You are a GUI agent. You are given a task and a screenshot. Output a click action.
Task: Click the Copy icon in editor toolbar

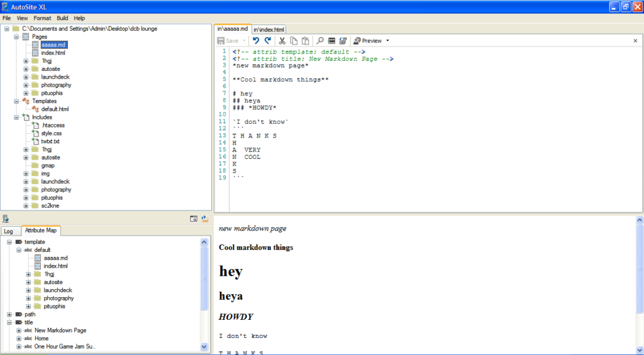pyautogui.click(x=294, y=40)
